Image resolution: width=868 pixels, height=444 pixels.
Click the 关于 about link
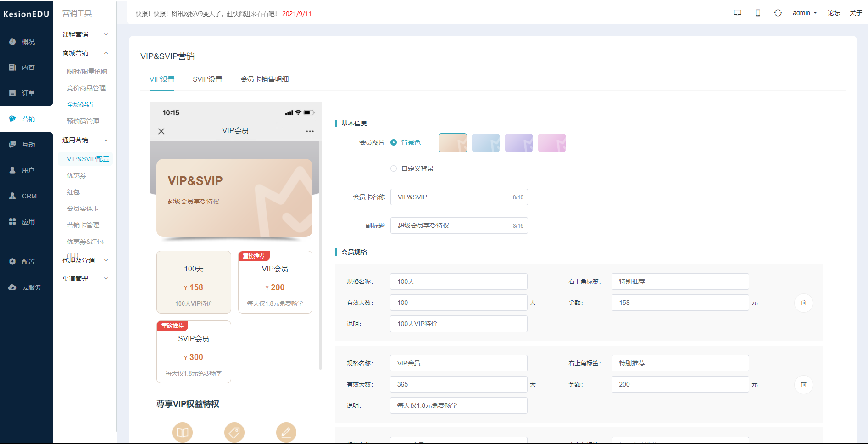856,13
